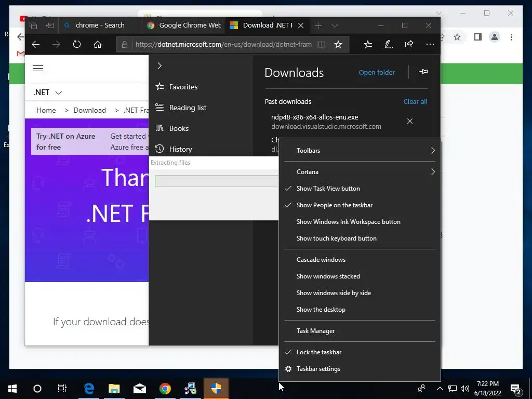Expand Cortana submenu
Viewport: 532px width, 399px height.
360,172
